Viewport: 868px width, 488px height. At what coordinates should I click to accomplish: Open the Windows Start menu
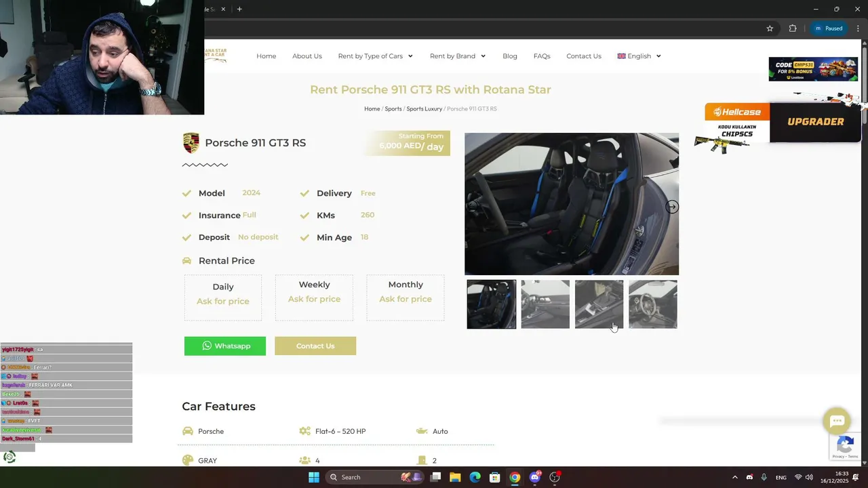(314, 477)
